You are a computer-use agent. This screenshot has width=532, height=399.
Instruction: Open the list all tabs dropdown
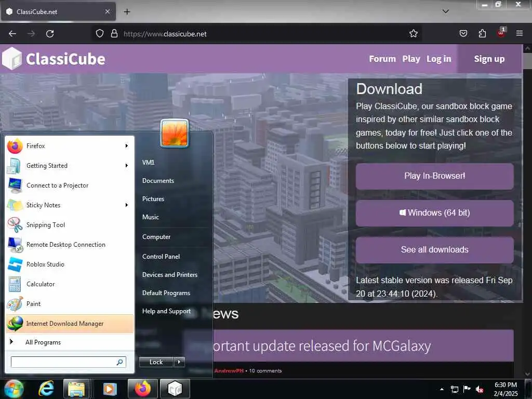coord(446,11)
